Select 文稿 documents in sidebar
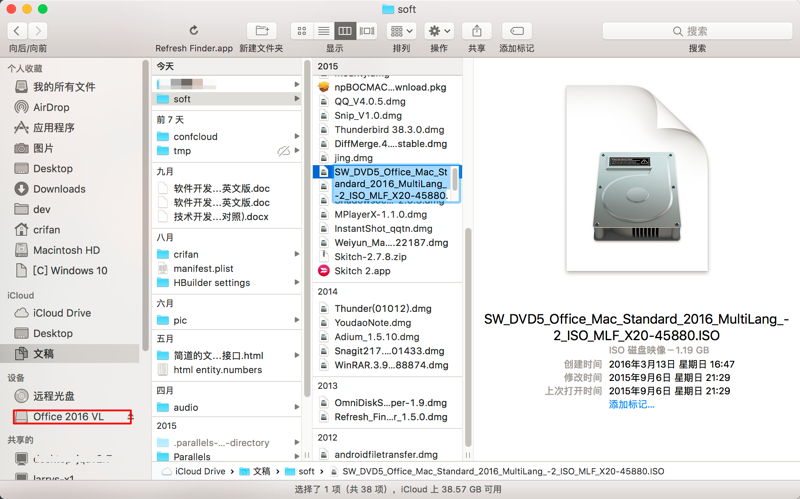Screen dimensions: 800x499 pyautogui.click(x=70, y=354)
